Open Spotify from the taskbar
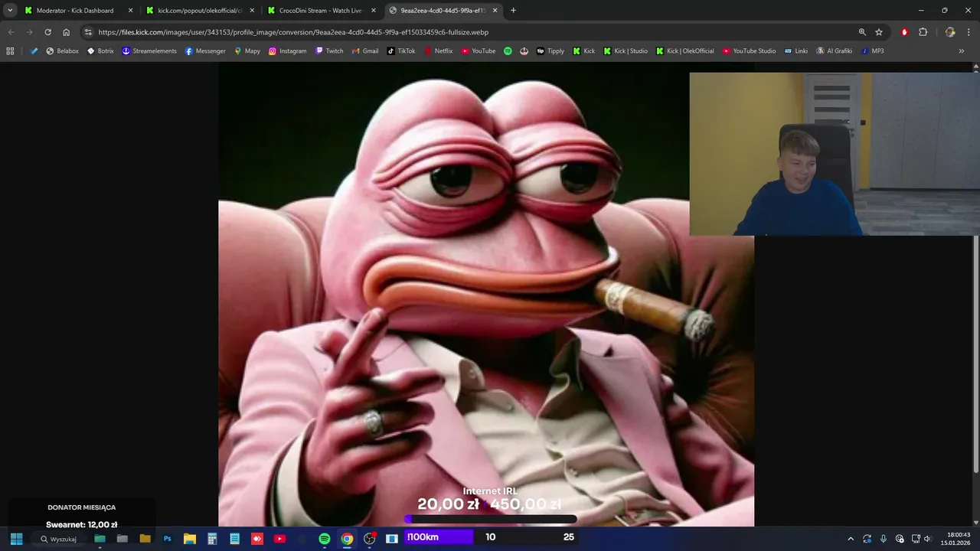This screenshot has height=551, width=980. [x=325, y=538]
